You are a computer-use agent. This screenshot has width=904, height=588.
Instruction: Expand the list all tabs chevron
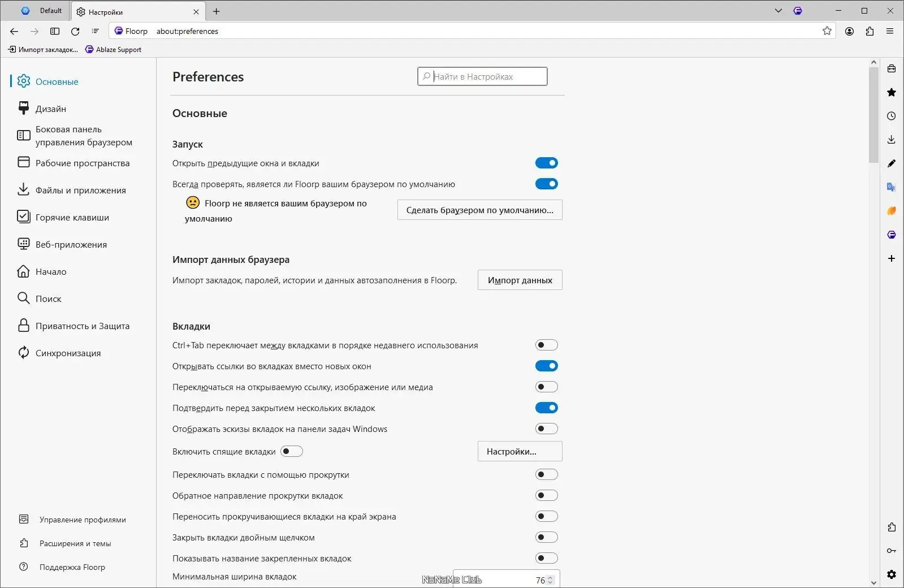point(778,11)
